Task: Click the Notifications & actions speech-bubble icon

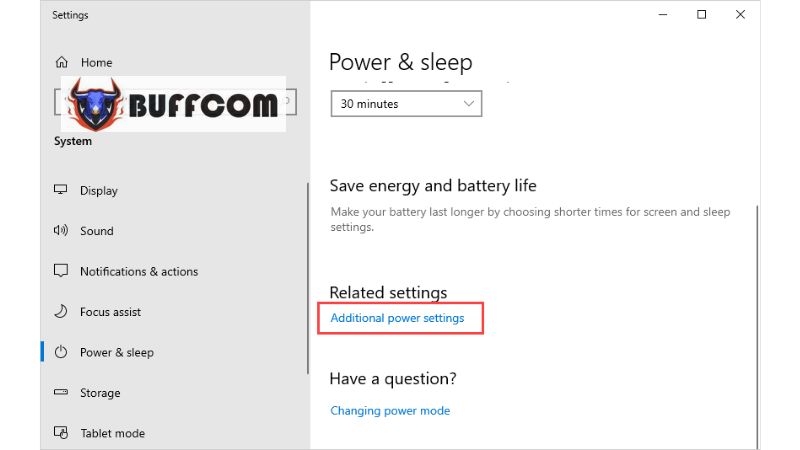Action: tap(61, 270)
